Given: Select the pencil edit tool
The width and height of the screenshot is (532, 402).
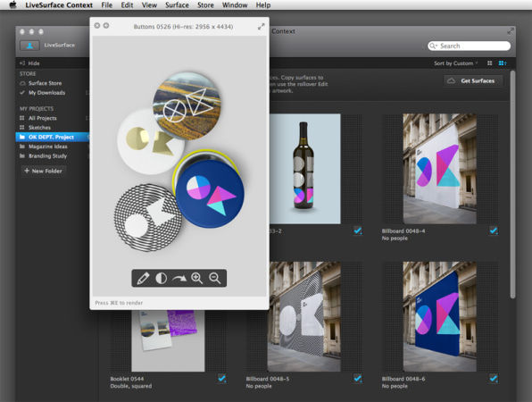Looking at the screenshot, I should coord(143,278).
